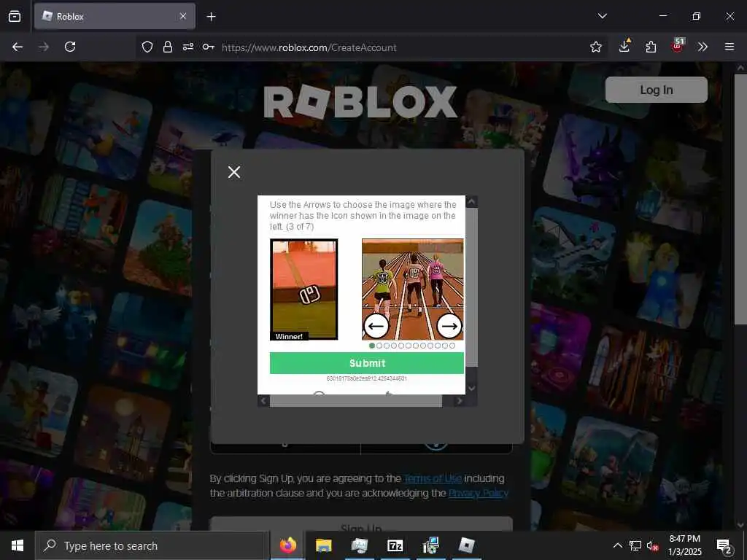Click the captcha instruction text 'Use the Arrows'

363,216
